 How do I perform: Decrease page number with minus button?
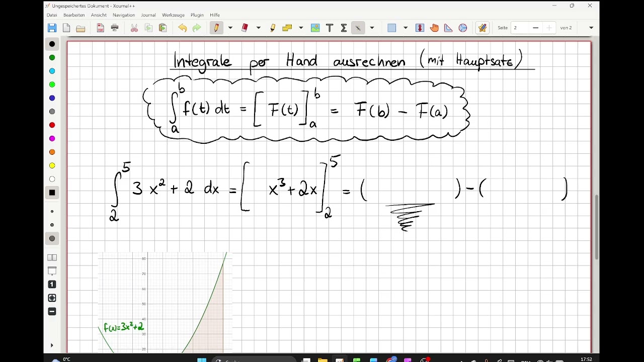point(535,28)
